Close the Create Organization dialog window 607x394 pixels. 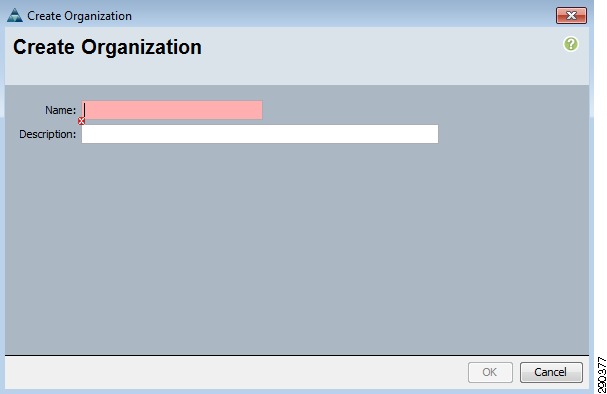point(571,15)
